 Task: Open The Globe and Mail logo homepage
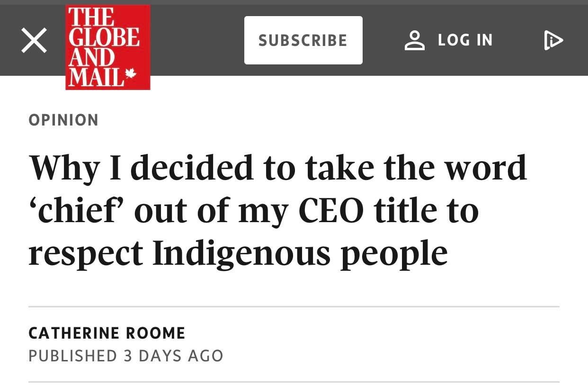(x=108, y=47)
